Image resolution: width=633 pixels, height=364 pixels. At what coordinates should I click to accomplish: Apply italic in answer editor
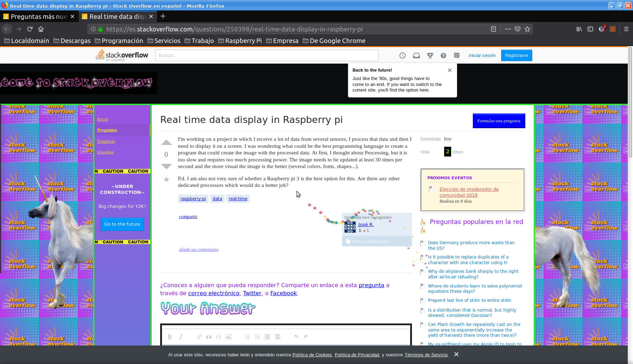(181, 337)
